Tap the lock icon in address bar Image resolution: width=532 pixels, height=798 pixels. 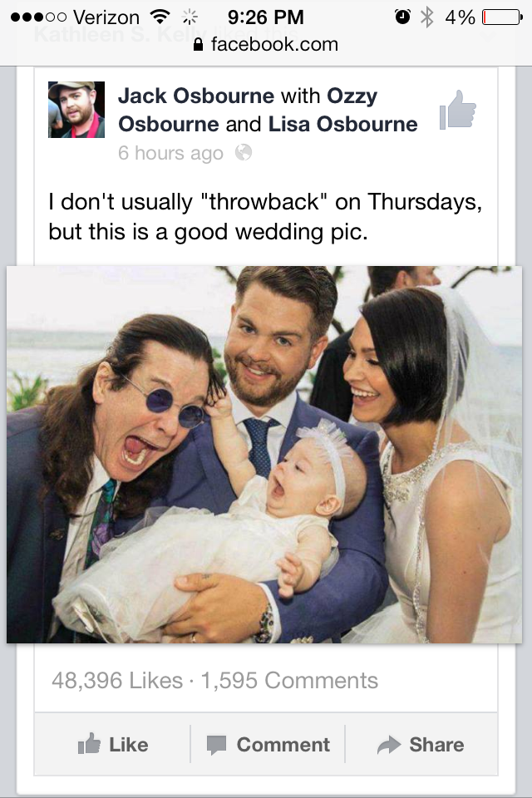(199, 45)
